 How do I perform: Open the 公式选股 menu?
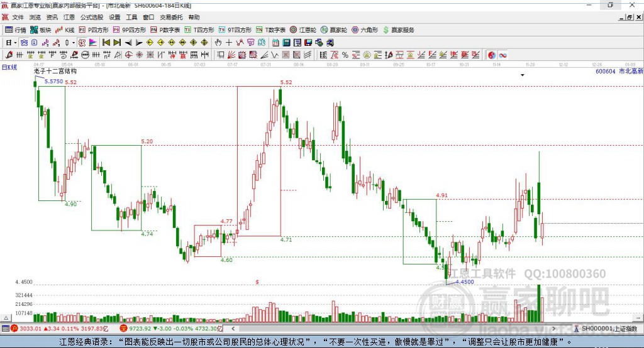92,17
